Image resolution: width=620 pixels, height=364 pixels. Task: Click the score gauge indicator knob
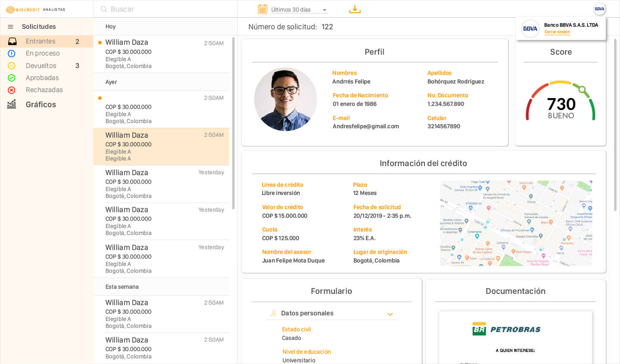(x=582, y=89)
